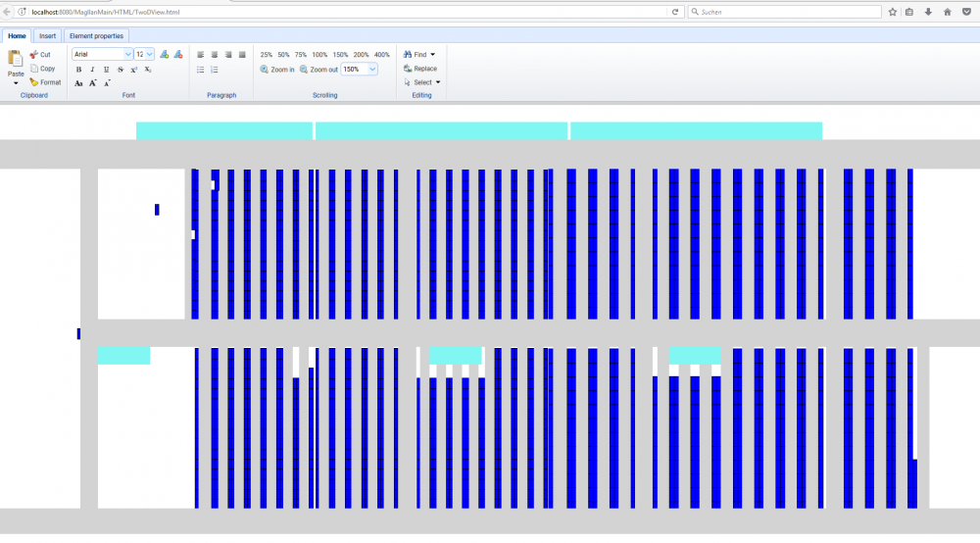Open the font size dropdown
Screen dimensions: 980x543
point(150,55)
